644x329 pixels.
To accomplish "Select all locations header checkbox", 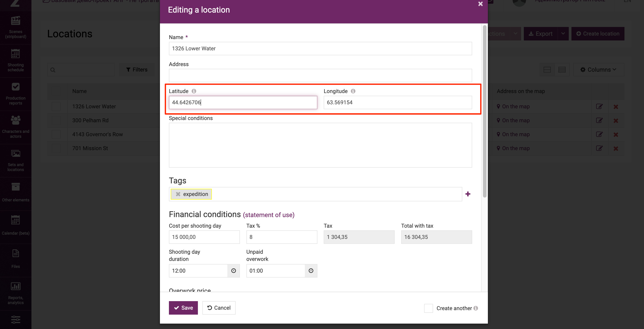I will tap(56, 91).
